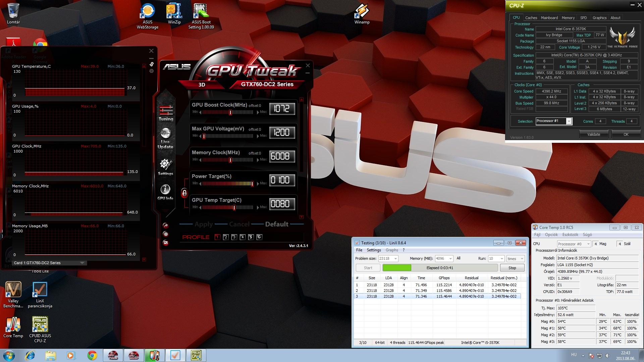Screen dimensions: 644x362
Task: Open the Winamp desktop shortcut
Action: click(x=362, y=14)
